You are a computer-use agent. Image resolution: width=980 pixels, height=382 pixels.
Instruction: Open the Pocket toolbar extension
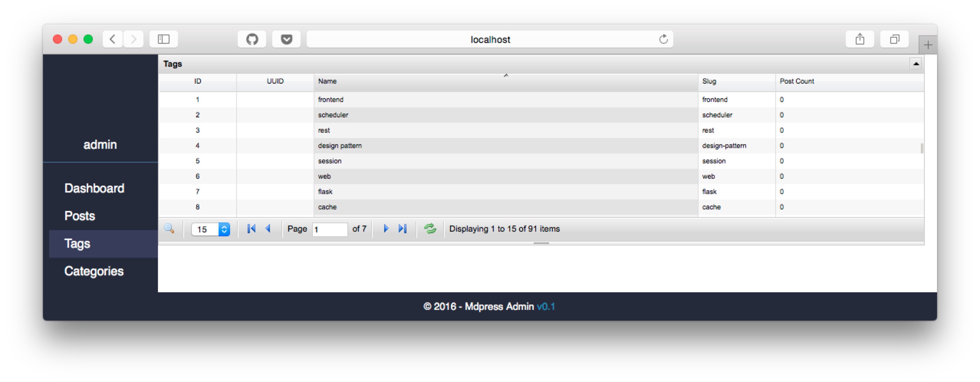click(286, 39)
